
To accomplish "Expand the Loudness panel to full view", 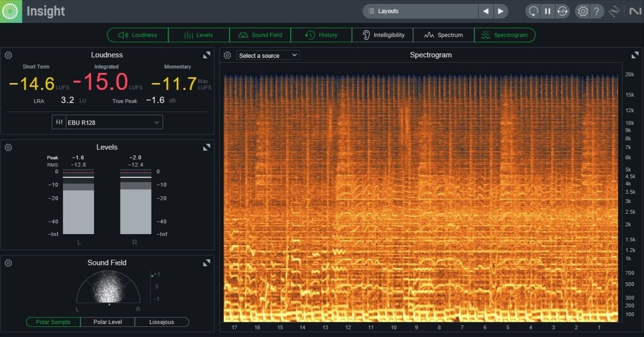I will (x=206, y=55).
